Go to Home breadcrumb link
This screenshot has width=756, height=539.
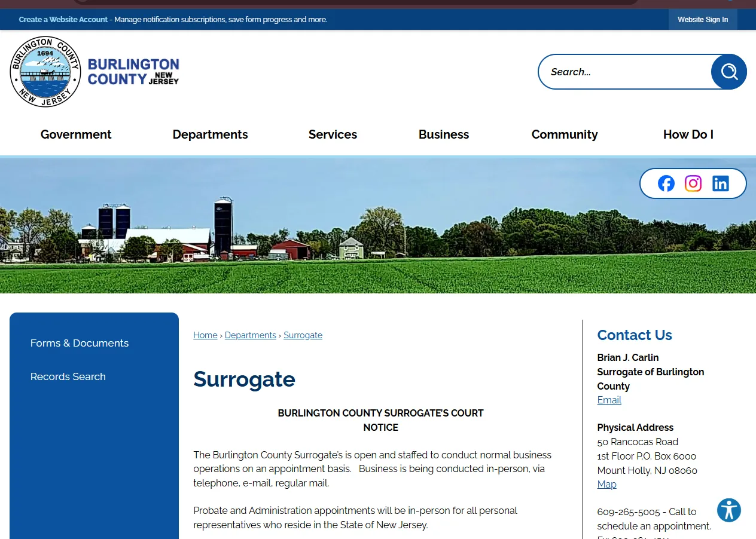pos(205,335)
